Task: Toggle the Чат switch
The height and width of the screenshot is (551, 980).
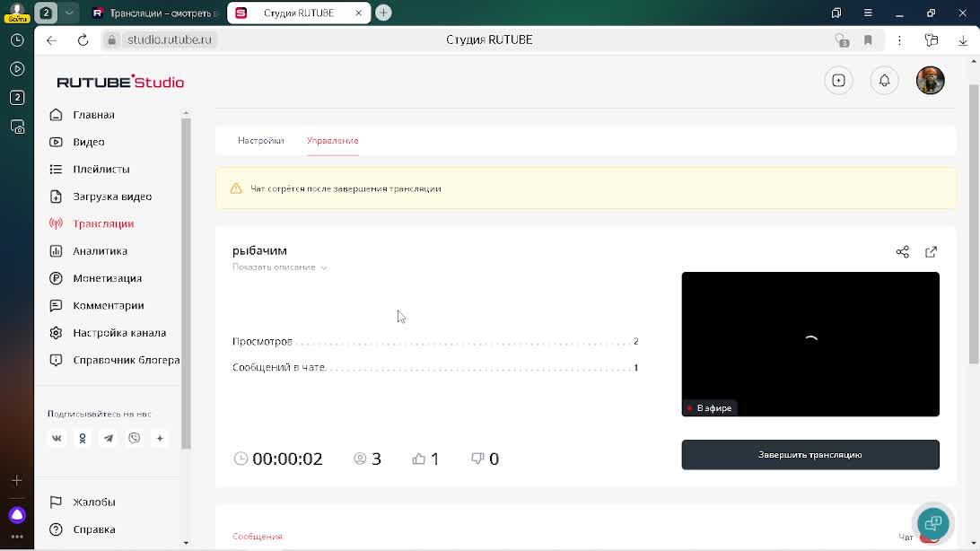Action: click(x=929, y=538)
